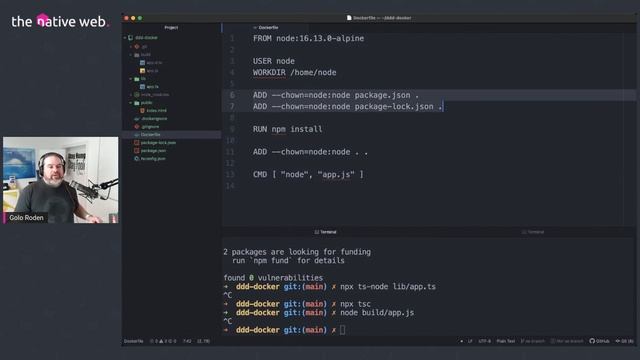
Task: Click the Docker icon beside .dockerignore
Action: coord(137,119)
